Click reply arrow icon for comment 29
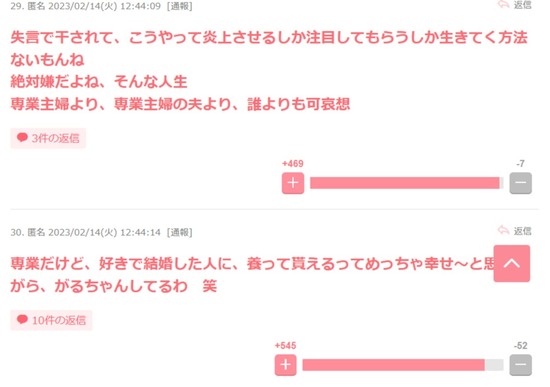The image size is (550, 387). coord(503,5)
